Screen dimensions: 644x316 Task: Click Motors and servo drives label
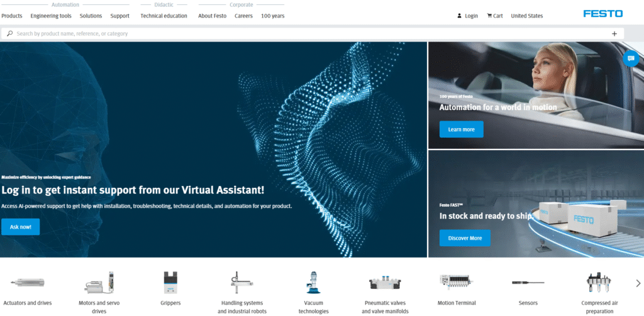click(x=99, y=307)
